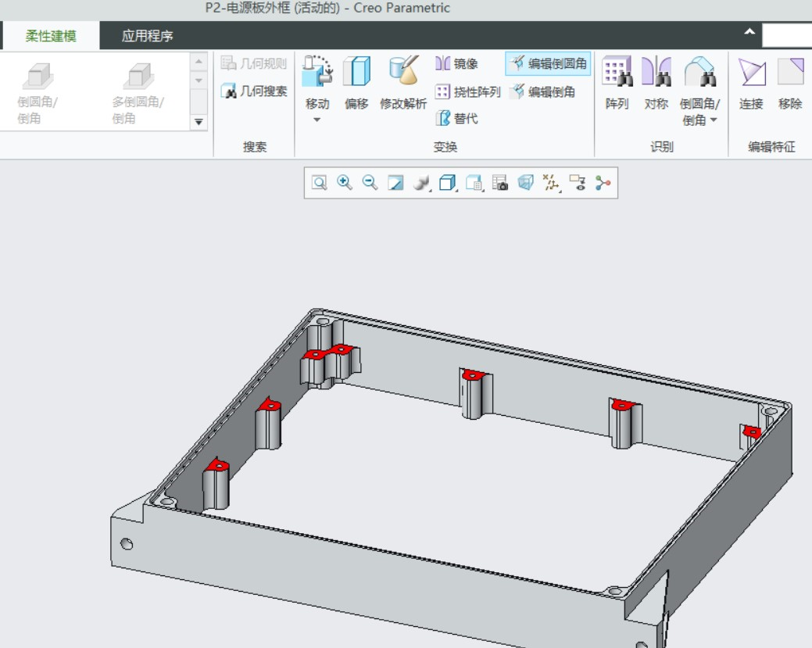Viewport: 812px width, 648px height.
Task: Activate Edit Round (编辑倒圆角)
Action: coord(548,64)
